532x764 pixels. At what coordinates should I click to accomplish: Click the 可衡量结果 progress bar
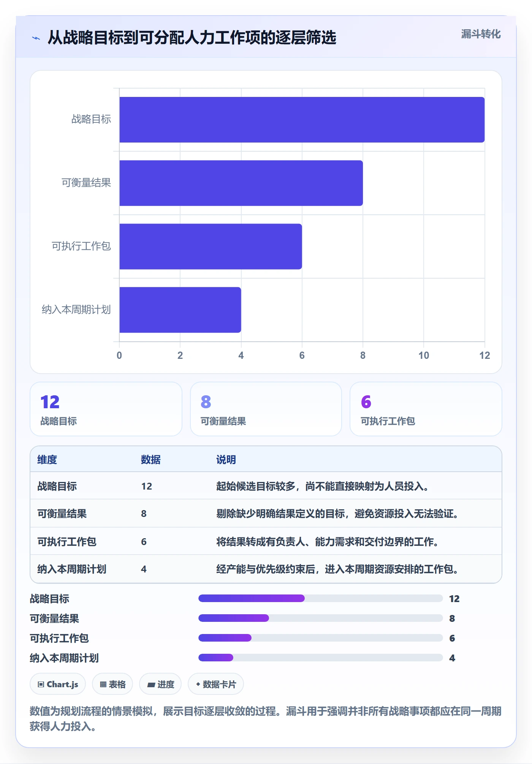coord(321,618)
